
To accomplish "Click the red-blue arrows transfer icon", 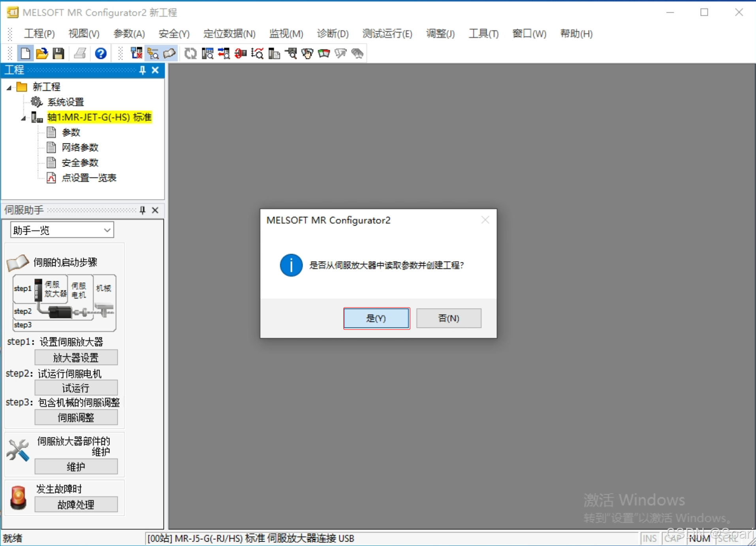I will pyautogui.click(x=224, y=53).
